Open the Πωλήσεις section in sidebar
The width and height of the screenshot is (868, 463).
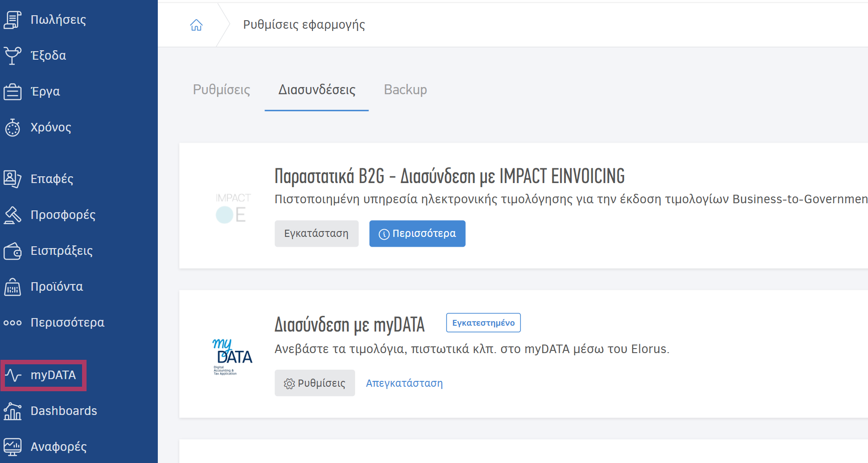(x=56, y=19)
